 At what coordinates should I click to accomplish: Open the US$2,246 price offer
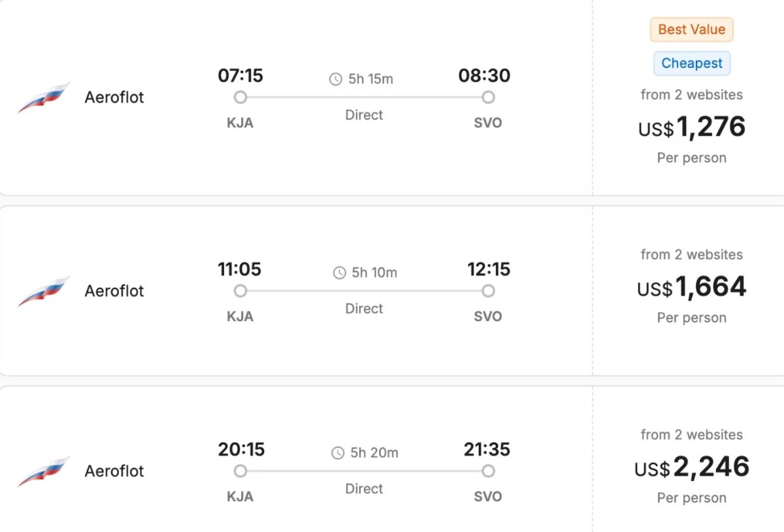pos(692,467)
